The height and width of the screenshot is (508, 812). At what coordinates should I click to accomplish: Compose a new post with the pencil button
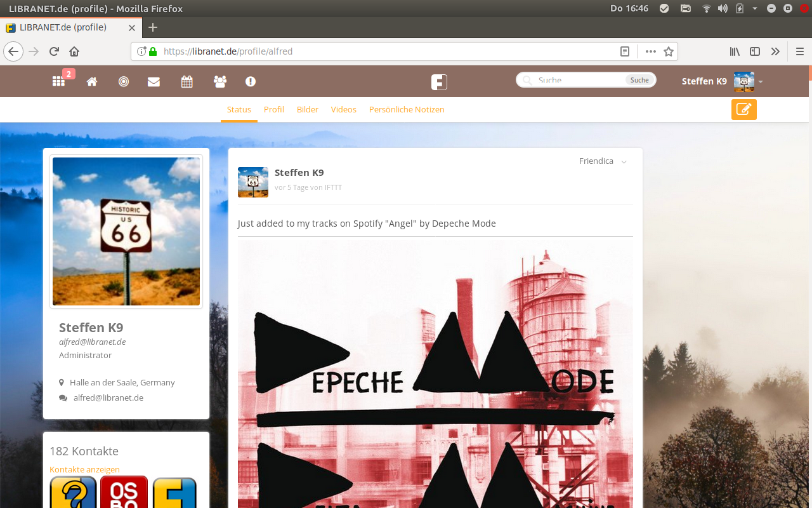(x=743, y=109)
